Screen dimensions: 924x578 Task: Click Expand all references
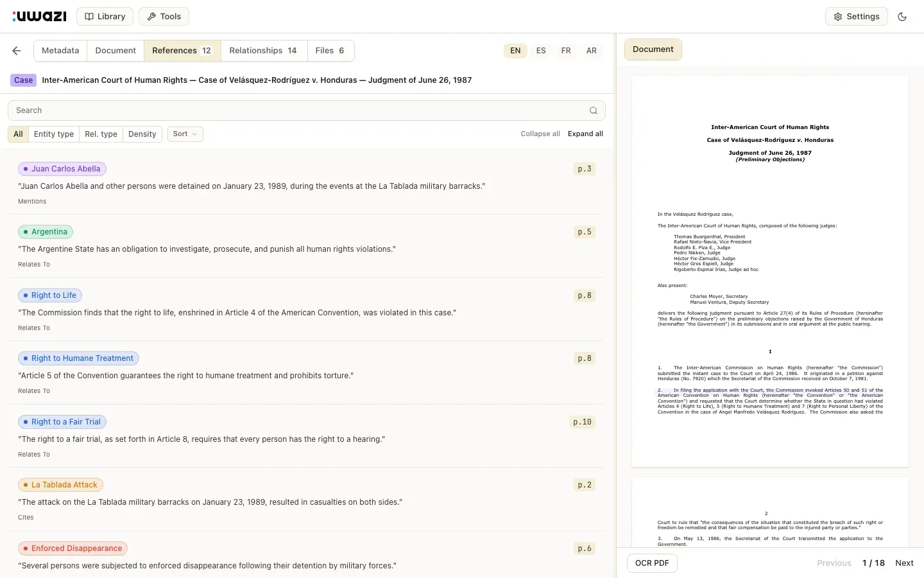point(585,134)
